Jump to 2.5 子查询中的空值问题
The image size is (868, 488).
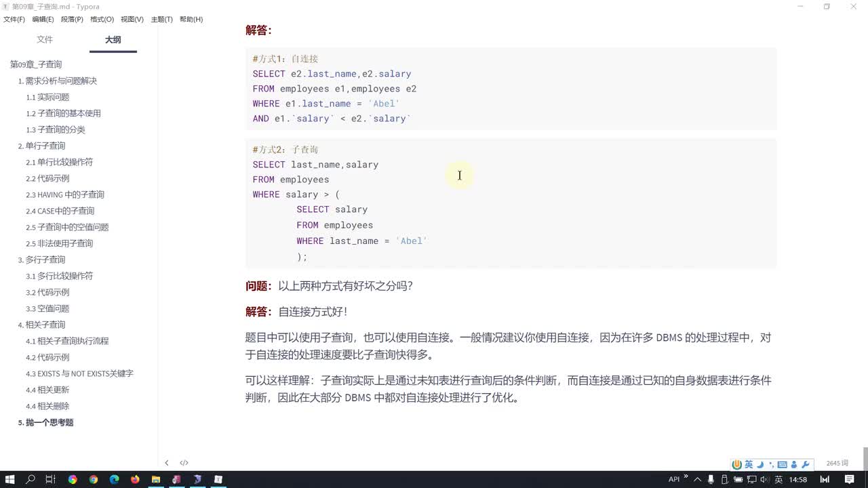67,227
